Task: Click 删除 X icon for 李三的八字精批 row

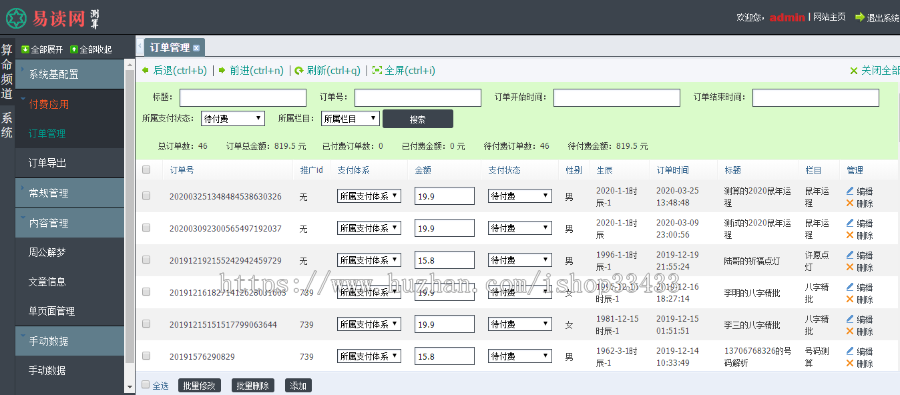Action: (849, 331)
